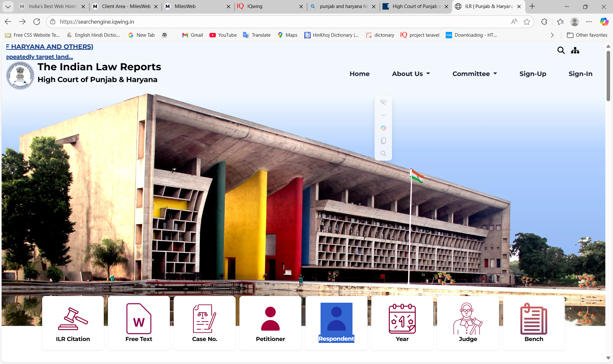Search cases by Petitioner
The height and width of the screenshot is (364, 613).
(x=270, y=323)
